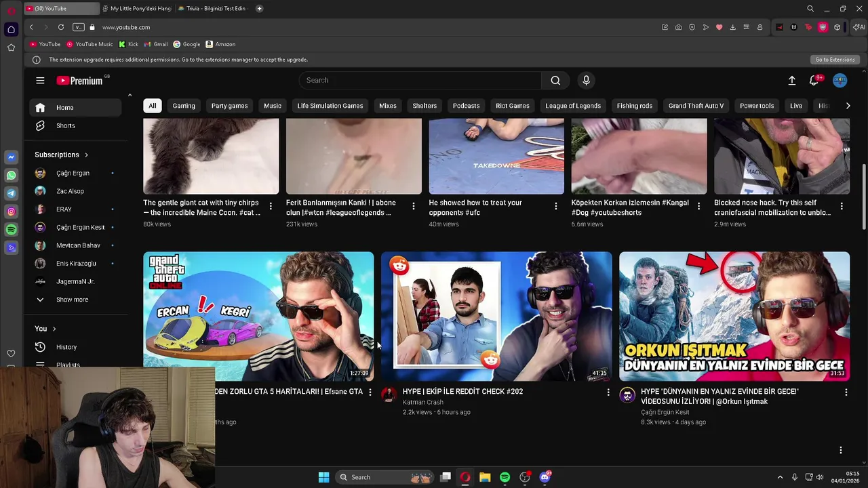This screenshot has width=868, height=488.
Task: Expand the Subscriptions section arrow
Action: [86, 155]
